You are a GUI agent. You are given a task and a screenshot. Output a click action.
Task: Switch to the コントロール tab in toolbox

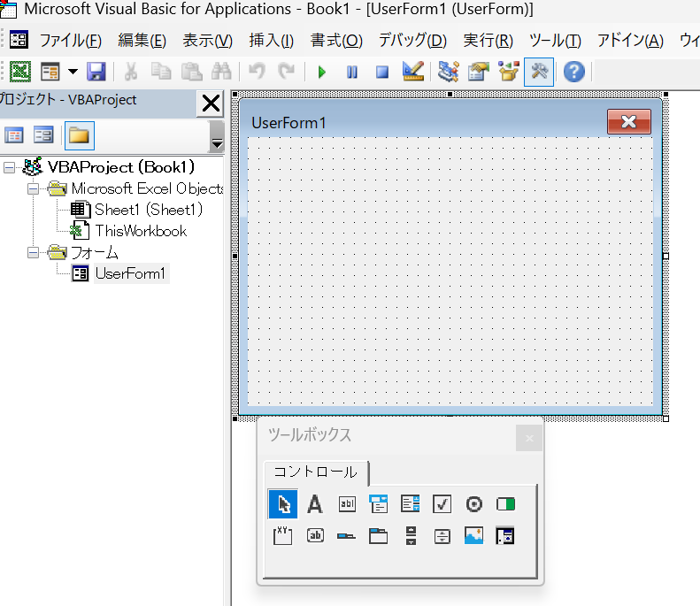click(316, 472)
